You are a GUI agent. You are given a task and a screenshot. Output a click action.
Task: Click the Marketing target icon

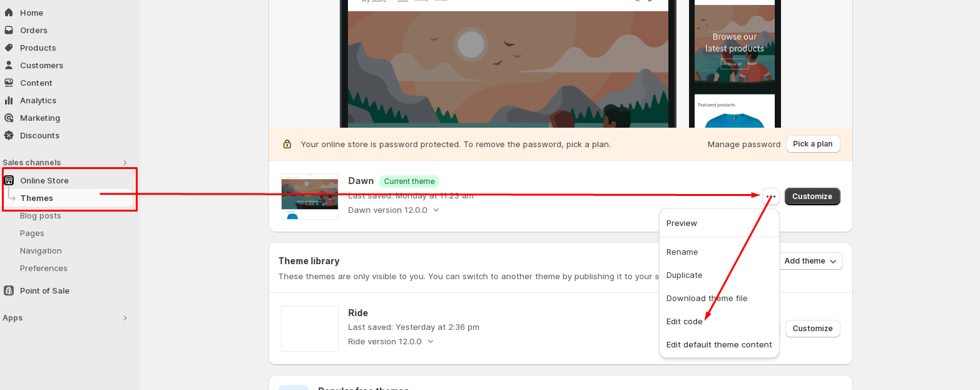click(x=9, y=118)
